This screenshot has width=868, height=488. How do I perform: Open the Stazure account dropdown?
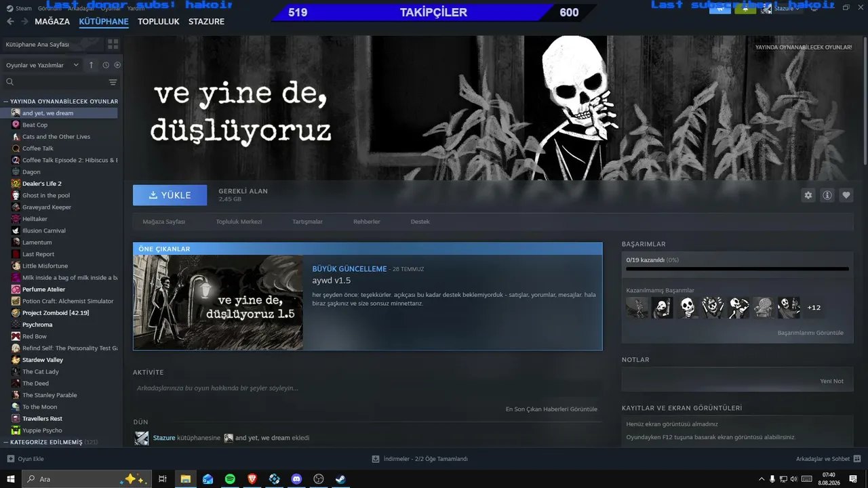pyautogui.click(x=786, y=8)
